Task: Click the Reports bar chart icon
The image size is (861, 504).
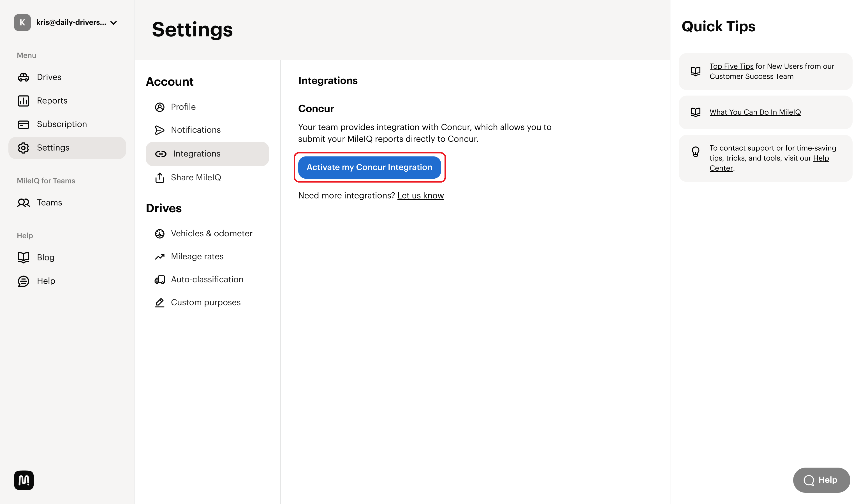Action: click(23, 101)
